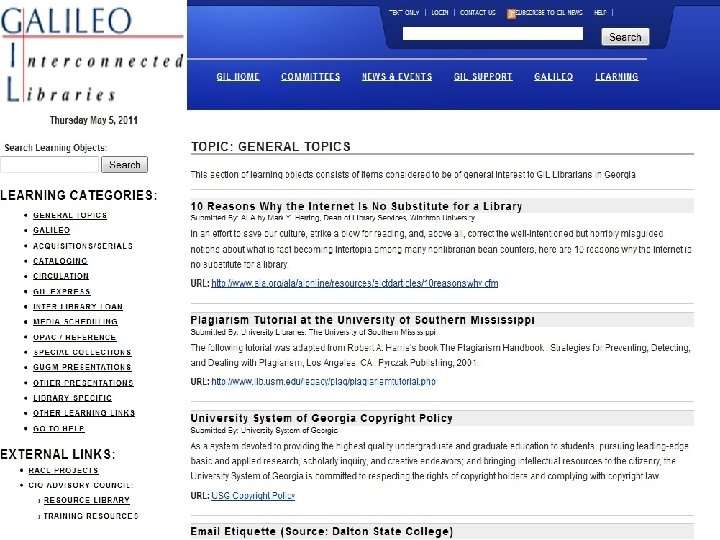This screenshot has height=540, width=720.
Task: Open the GALILEO menu item in navigation bar
Action: pos(553,77)
